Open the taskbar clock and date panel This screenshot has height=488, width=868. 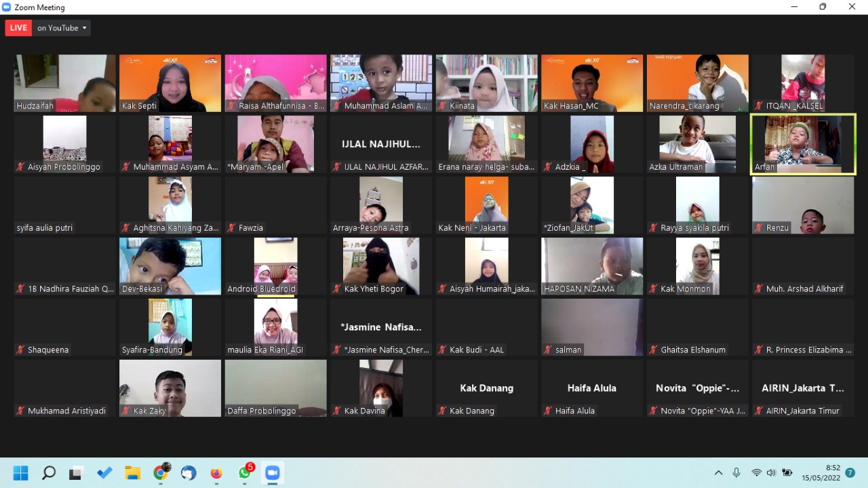(x=821, y=473)
